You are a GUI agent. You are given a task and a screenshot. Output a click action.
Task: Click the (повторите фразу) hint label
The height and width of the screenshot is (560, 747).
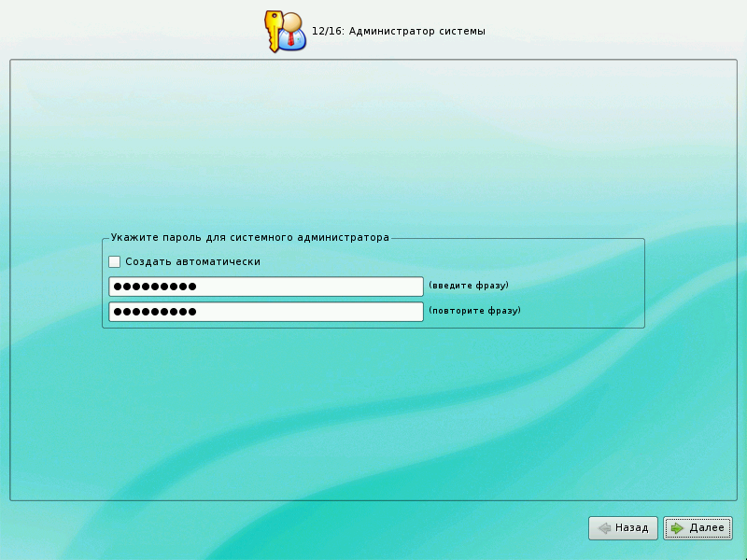pos(474,311)
